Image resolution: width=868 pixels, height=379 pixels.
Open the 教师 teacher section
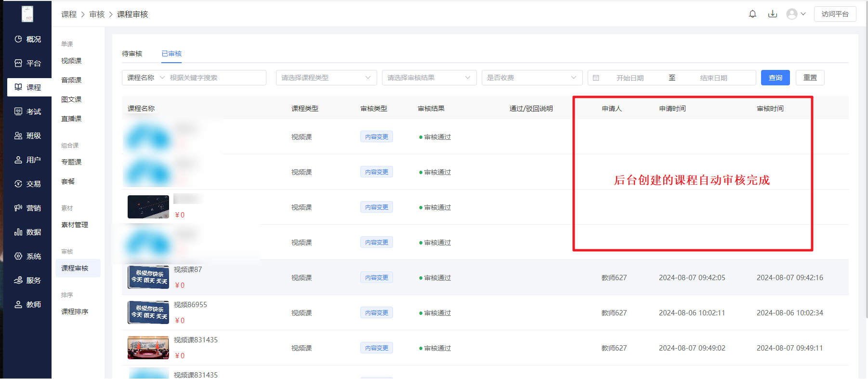[28, 304]
